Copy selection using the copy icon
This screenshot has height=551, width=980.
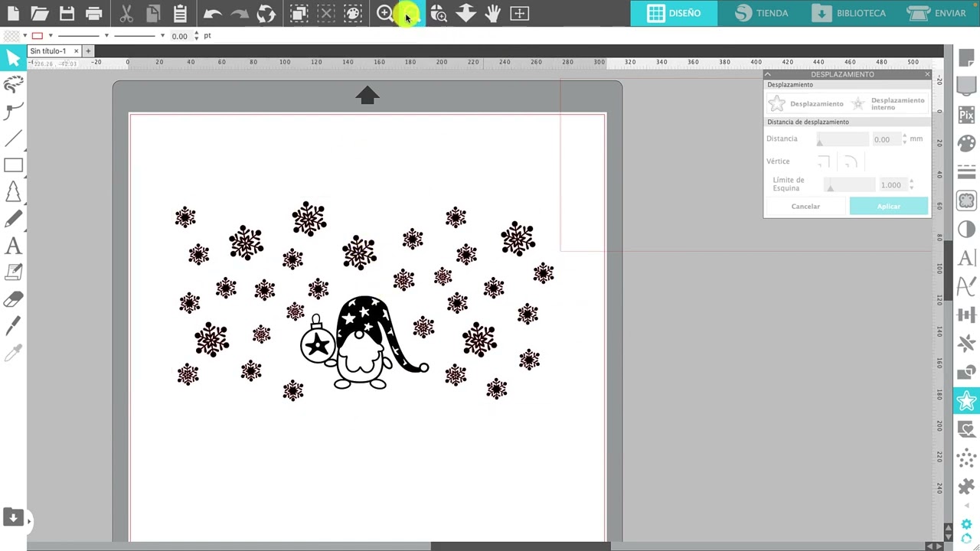153,13
